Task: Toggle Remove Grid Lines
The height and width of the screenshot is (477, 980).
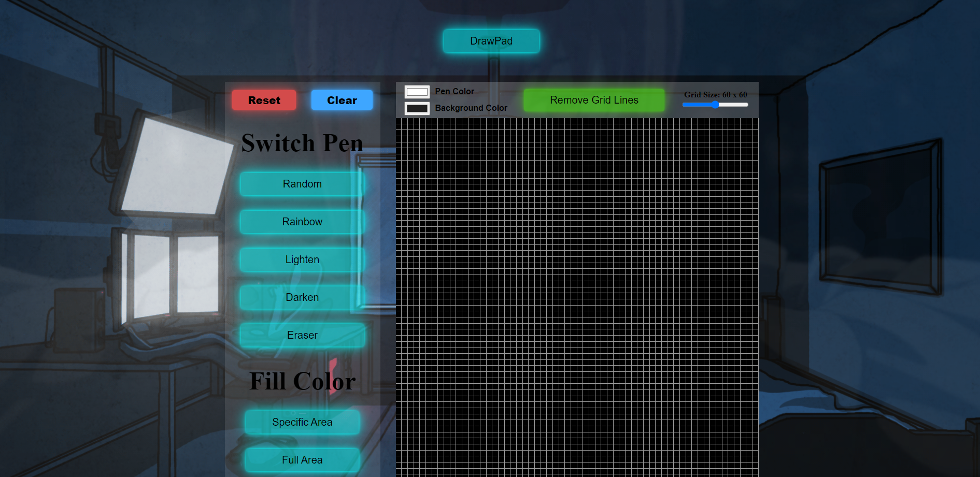Action: click(594, 99)
